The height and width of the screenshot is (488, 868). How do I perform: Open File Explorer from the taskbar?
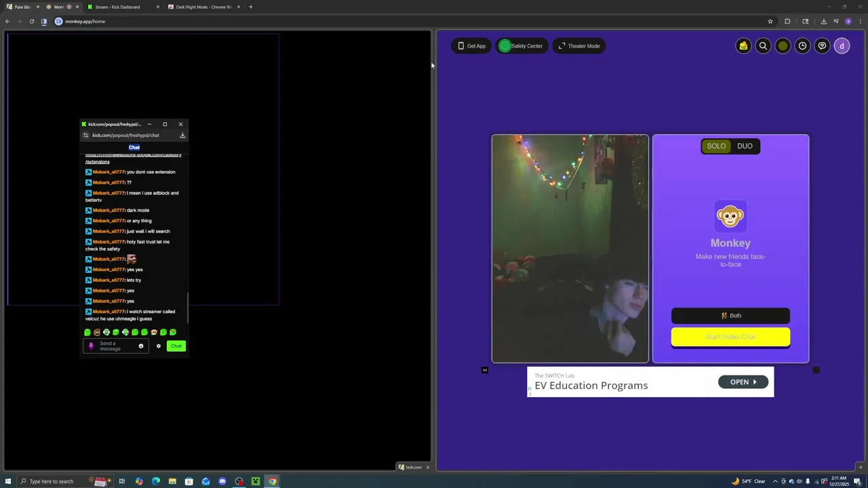[x=172, y=481]
